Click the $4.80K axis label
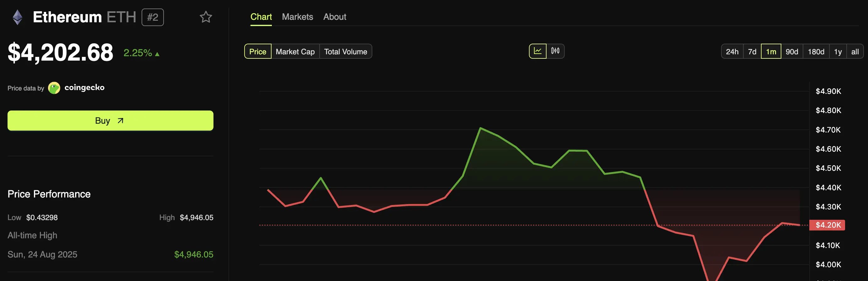Image resolution: width=868 pixels, height=281 pixels. [x=828, y=111]
